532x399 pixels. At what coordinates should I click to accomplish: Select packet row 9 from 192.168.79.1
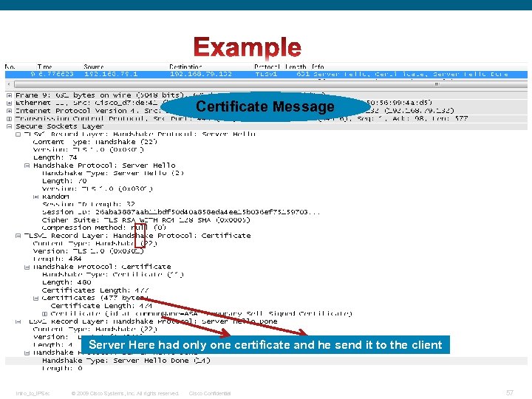click(266, 74)
